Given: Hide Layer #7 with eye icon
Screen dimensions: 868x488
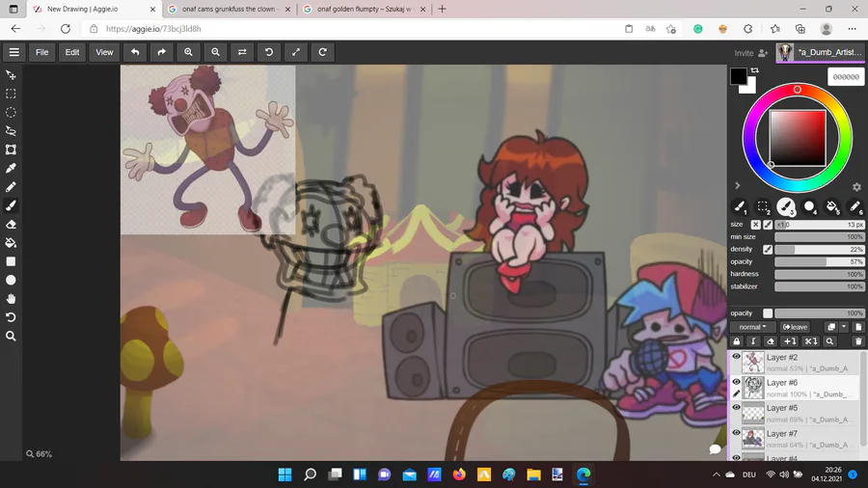Looking at the screenshot, I should (x=736, y=433).
